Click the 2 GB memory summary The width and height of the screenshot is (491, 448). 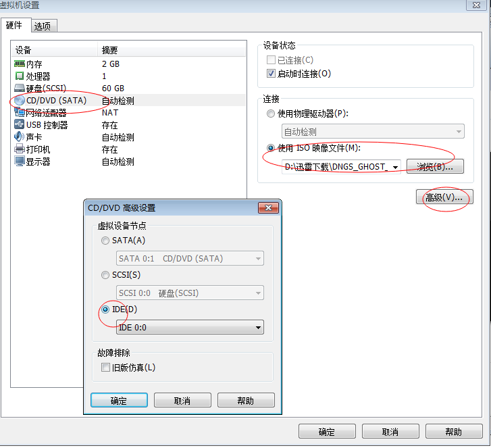click(x=111, y=64)
